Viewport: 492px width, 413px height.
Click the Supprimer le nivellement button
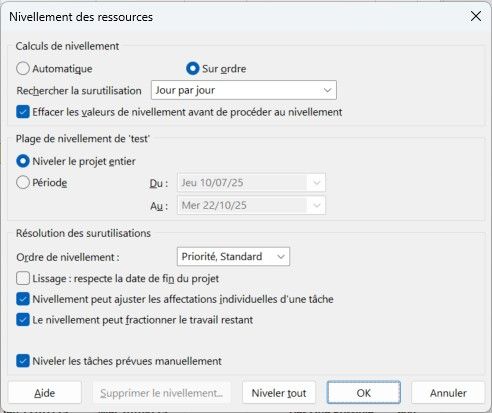point(162,393)
